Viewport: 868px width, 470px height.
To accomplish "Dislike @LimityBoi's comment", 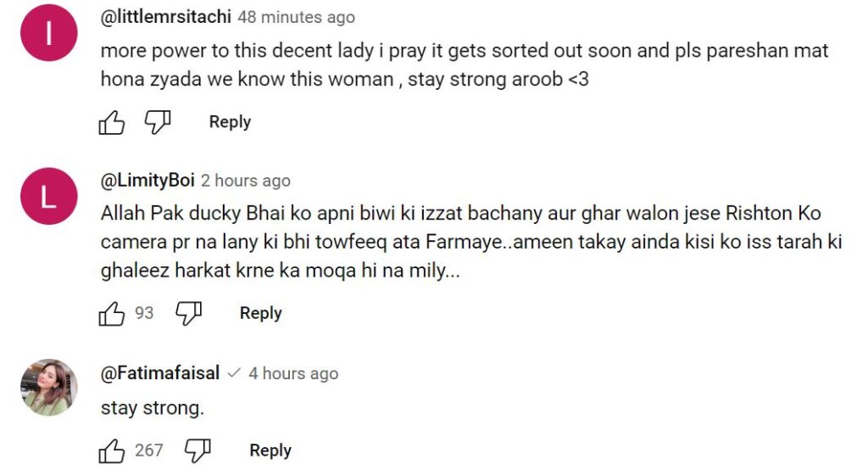I will click(189, 313).
